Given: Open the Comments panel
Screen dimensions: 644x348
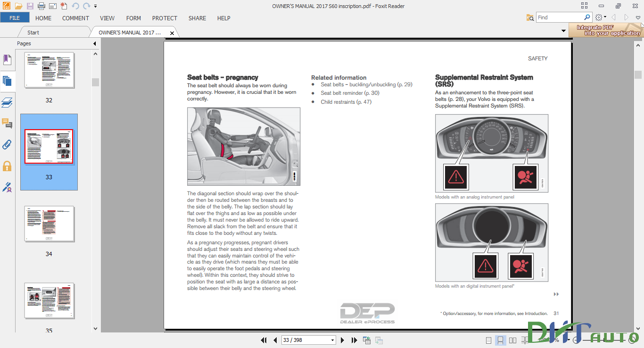Looking at the screenshot, I should click(7, 124).
